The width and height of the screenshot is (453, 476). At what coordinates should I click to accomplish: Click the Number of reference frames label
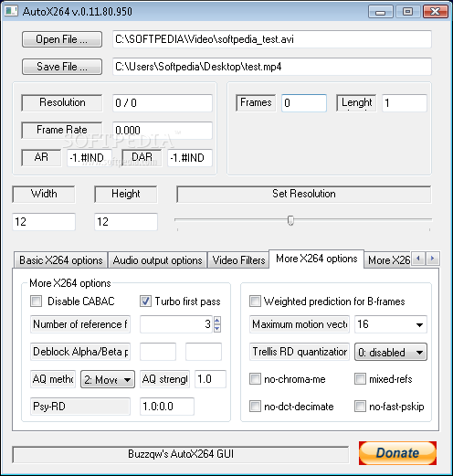click(x=80, y=324)
